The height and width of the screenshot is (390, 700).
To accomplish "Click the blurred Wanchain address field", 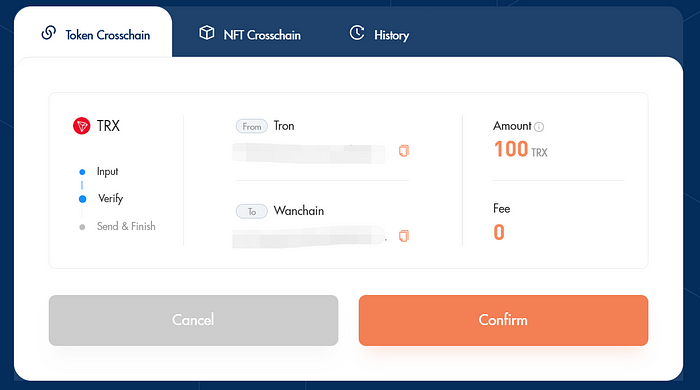I will 309,236.
